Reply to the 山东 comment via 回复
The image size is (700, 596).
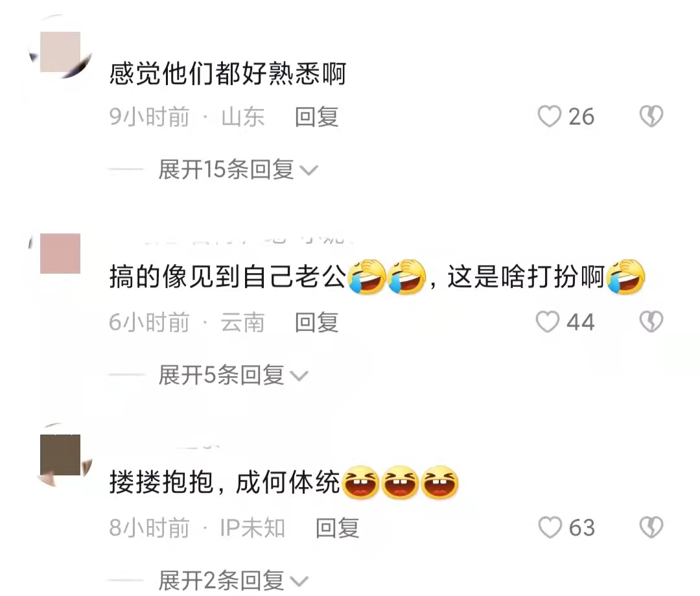click(316, 117)
